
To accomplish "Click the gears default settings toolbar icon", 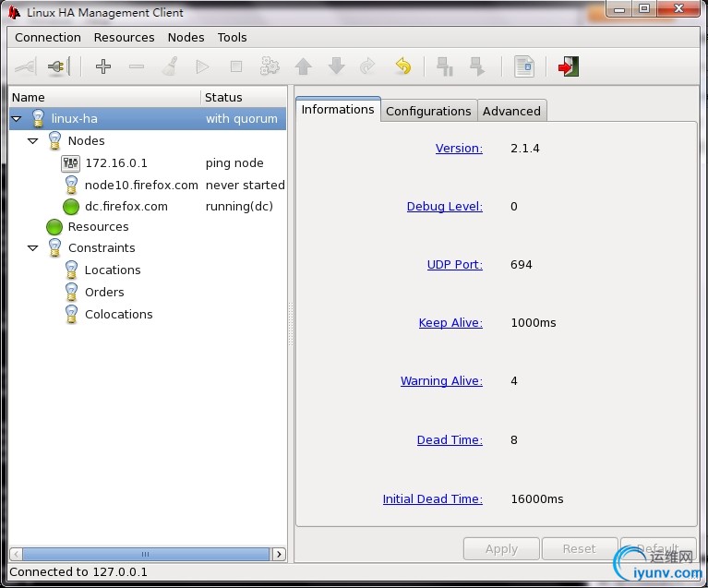I will click(x=270, y=66).
